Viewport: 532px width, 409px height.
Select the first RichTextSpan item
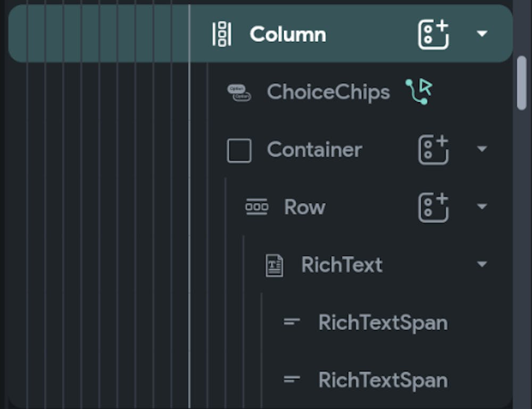pyautogui.click(x=383, y=322)
